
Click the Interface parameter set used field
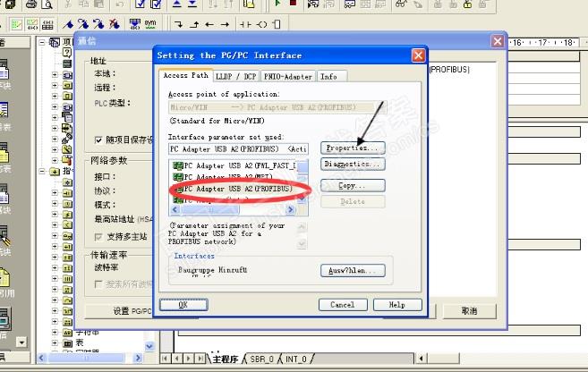[x=238, y=149]
